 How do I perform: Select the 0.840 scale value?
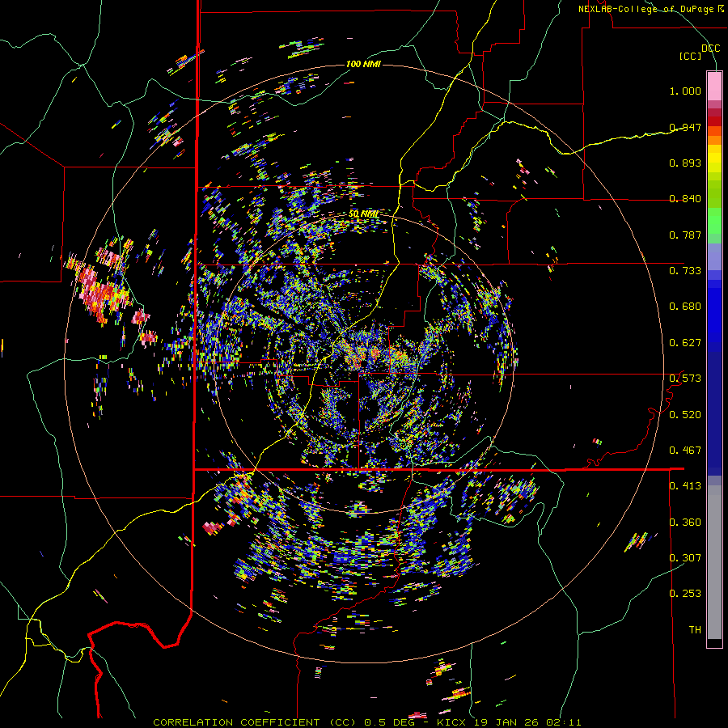[x=685, y=199]
